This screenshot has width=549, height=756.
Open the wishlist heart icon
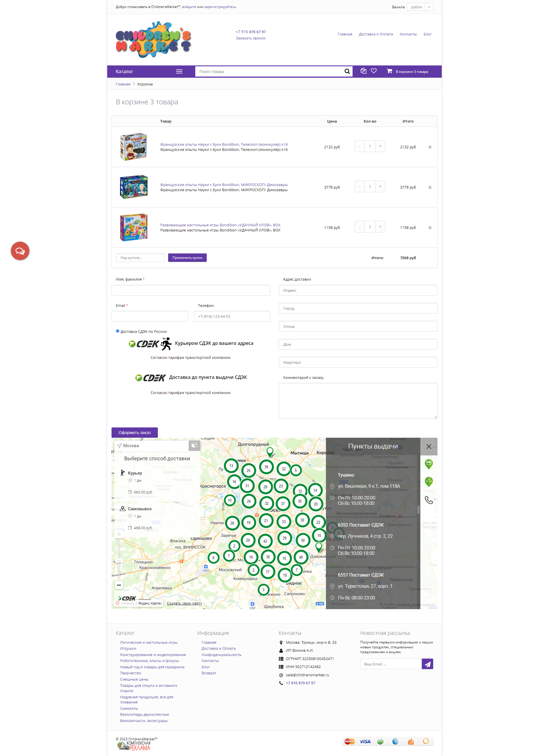pyautogui.click(x=373, y=71)
